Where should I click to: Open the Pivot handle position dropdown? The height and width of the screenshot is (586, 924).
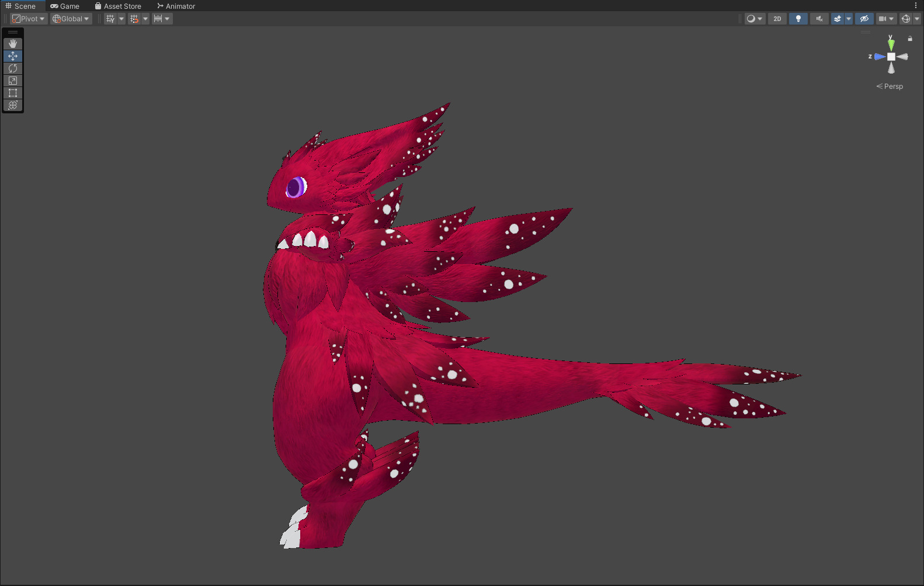[x=29, y=19]
